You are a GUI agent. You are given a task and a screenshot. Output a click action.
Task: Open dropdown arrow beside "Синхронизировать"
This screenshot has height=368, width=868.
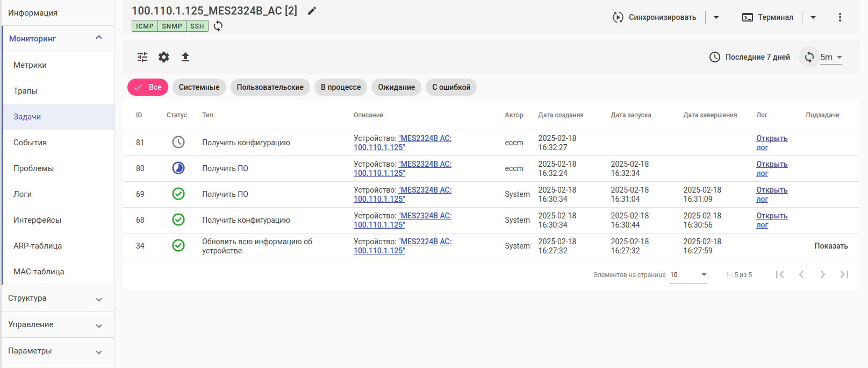pyautogui.click(x=716, y=17)
